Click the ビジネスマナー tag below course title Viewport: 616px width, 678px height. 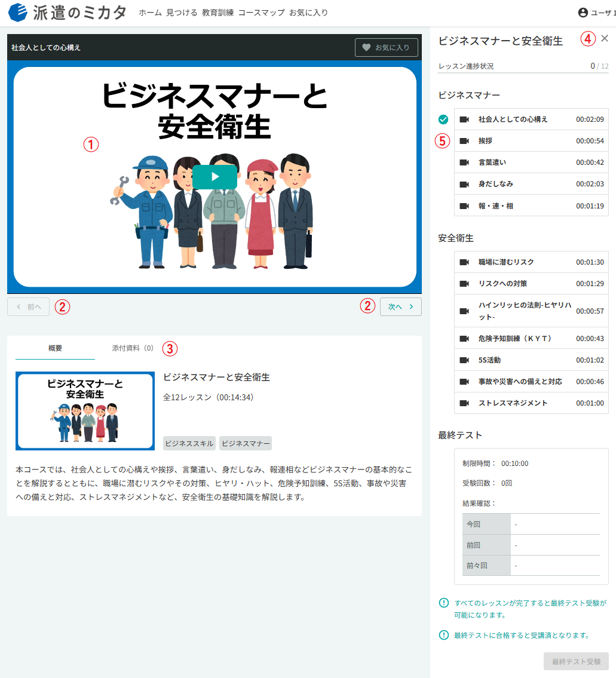tap(246, 443)
